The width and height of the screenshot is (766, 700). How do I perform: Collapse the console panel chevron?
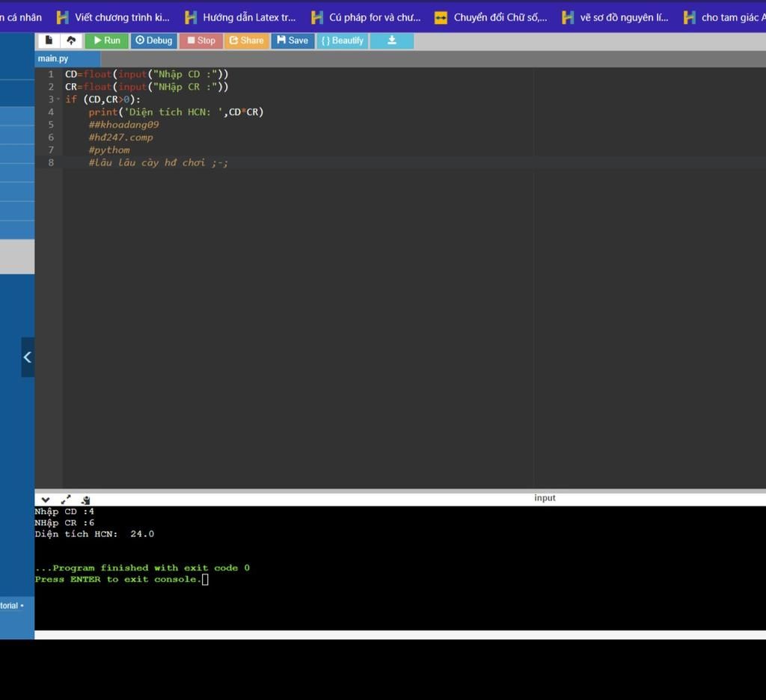tap(46, 500)
